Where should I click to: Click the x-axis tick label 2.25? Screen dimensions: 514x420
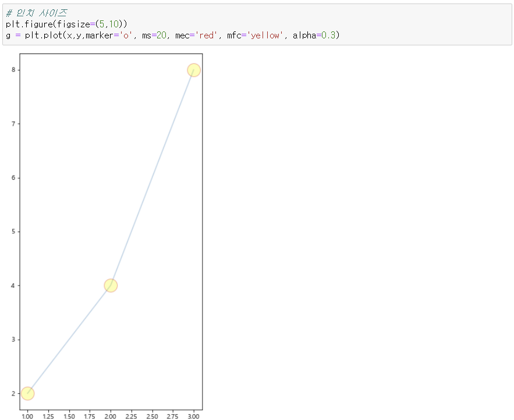[x=132, y=417]
